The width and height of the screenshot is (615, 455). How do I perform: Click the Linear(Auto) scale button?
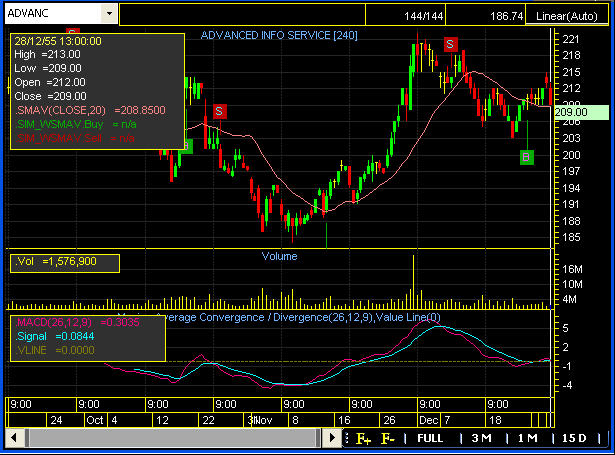[567, 16]
